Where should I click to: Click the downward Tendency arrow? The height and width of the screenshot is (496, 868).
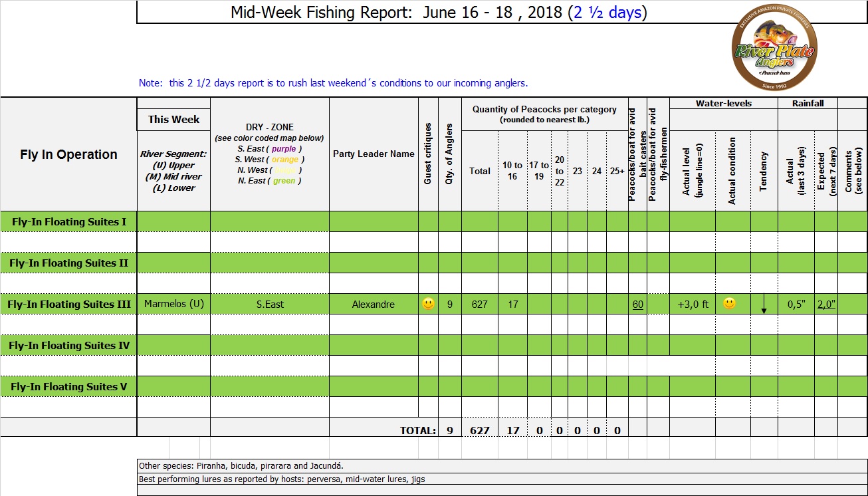pos(764,306)
